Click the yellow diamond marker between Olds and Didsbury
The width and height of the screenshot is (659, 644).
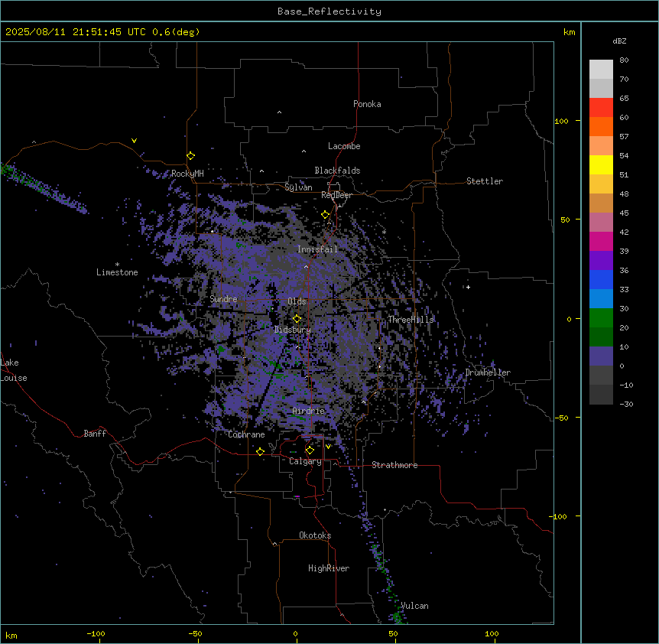point(297,319)
